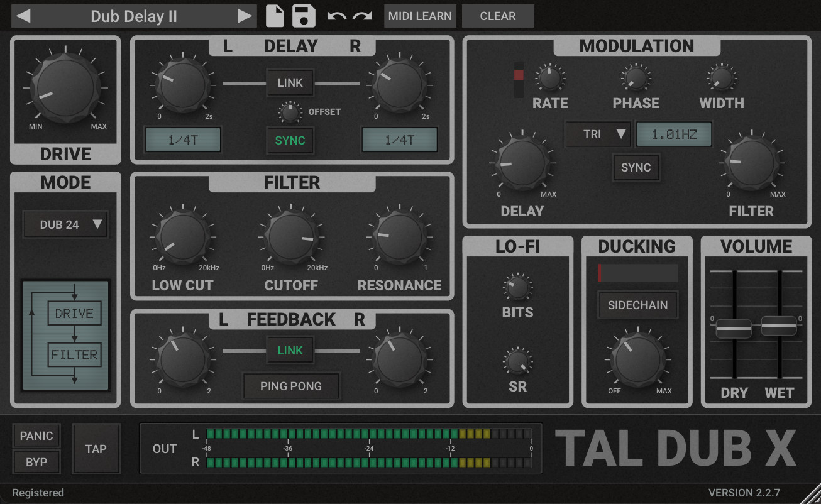Click the 1.01HZ modulation rate display
Viewport: 821px width, 504px height.
click(x=673, y=134)
